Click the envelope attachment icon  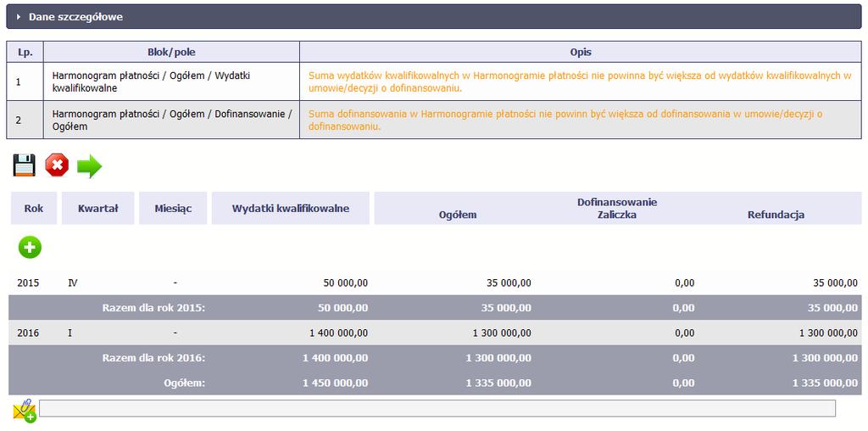tap(25, 410)
